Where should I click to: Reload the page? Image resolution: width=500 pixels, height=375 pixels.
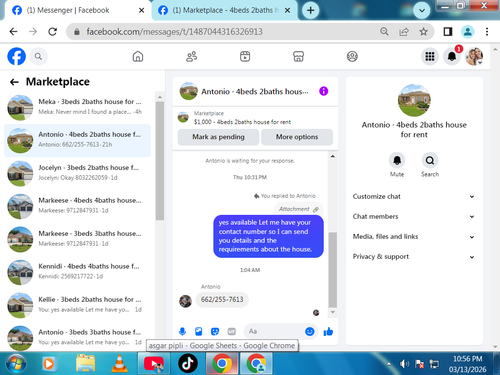tap(52, 32)
